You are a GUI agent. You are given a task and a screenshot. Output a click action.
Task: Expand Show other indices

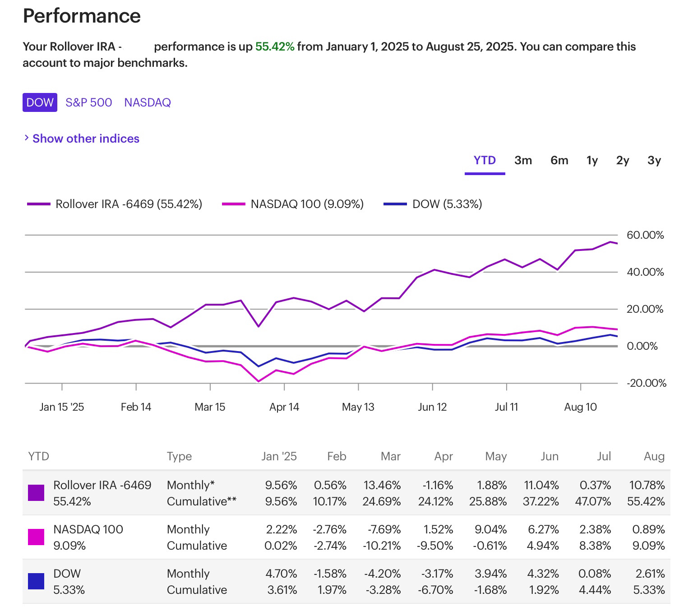(86, 139)
